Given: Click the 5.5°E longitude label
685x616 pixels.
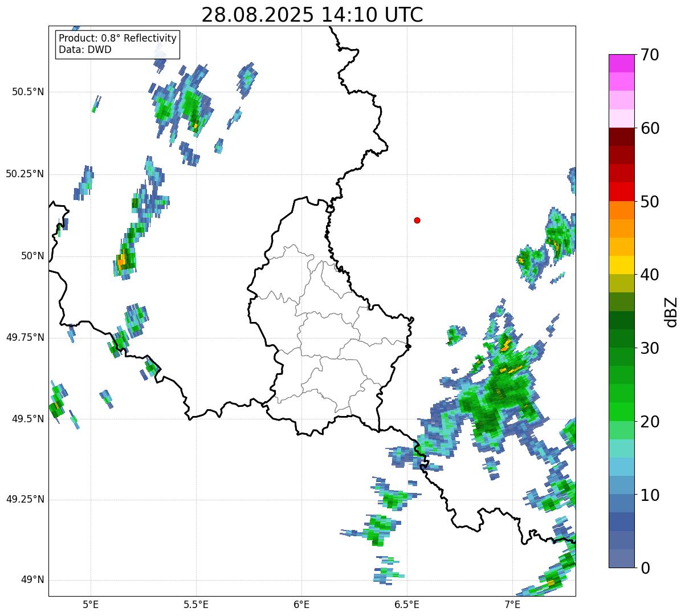Looking at the screenshot, I should pyautogui.click(x=196, y=605).
